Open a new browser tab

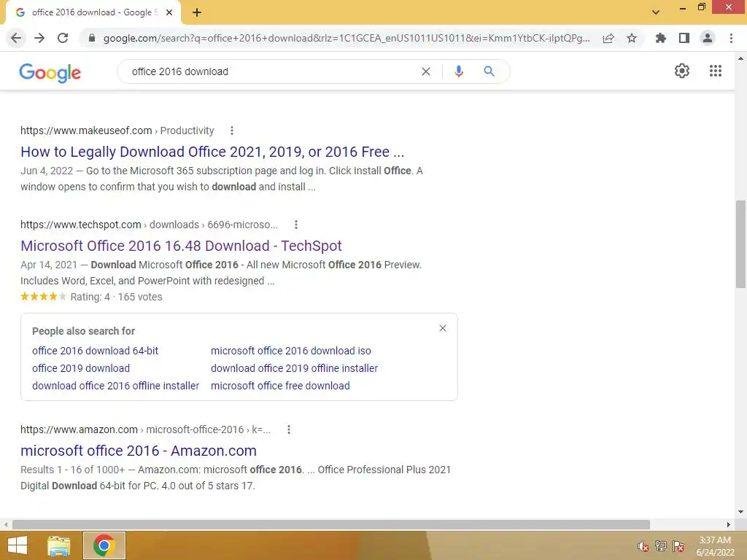pos(197,12)
